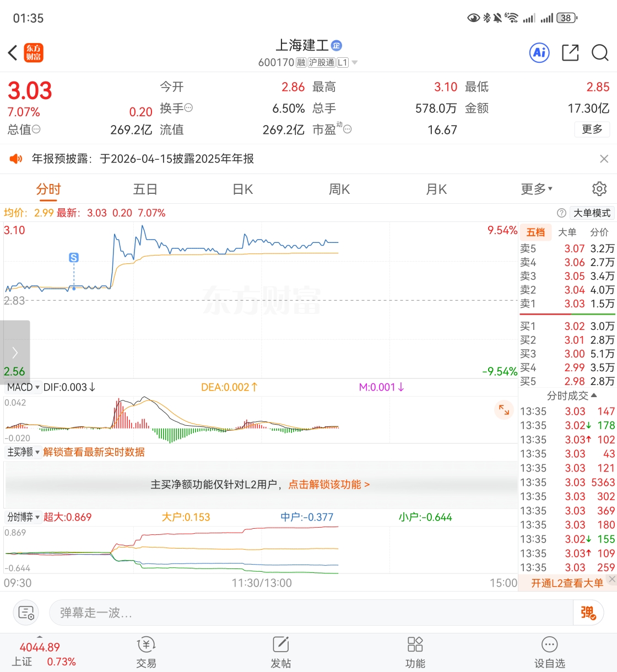Tap 解锁查看最新实时数据 link
The height and width of the screenshot is (672, 617).
(94, 452)
